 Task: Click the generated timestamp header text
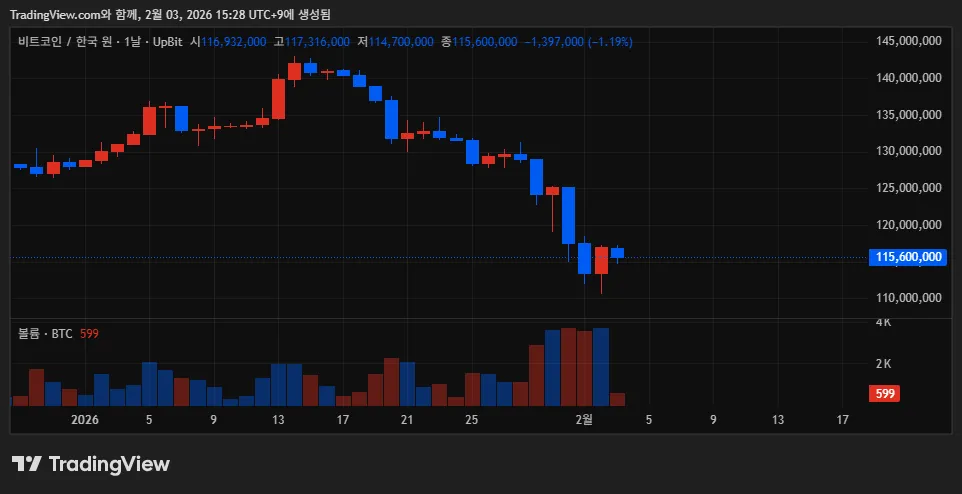coord(170,14)
